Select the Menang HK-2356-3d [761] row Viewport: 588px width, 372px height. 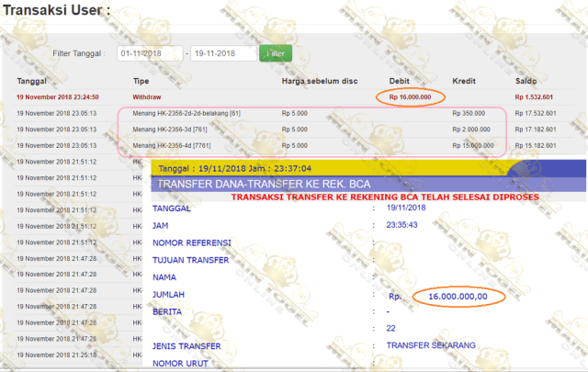tap(295, 130)
